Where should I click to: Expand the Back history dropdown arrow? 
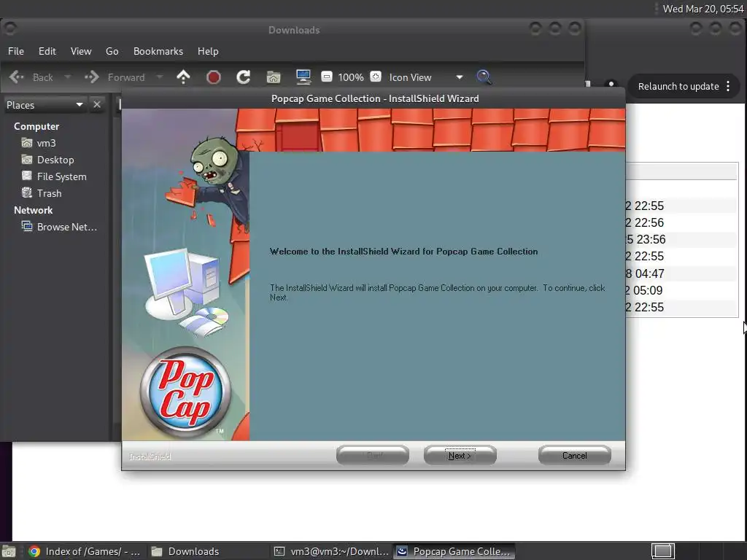pyautogui.click(x=68, y=77)
